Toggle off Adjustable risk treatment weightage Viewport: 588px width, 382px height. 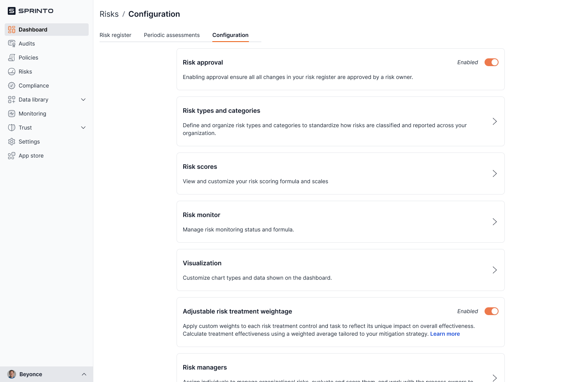click(491, 311)
